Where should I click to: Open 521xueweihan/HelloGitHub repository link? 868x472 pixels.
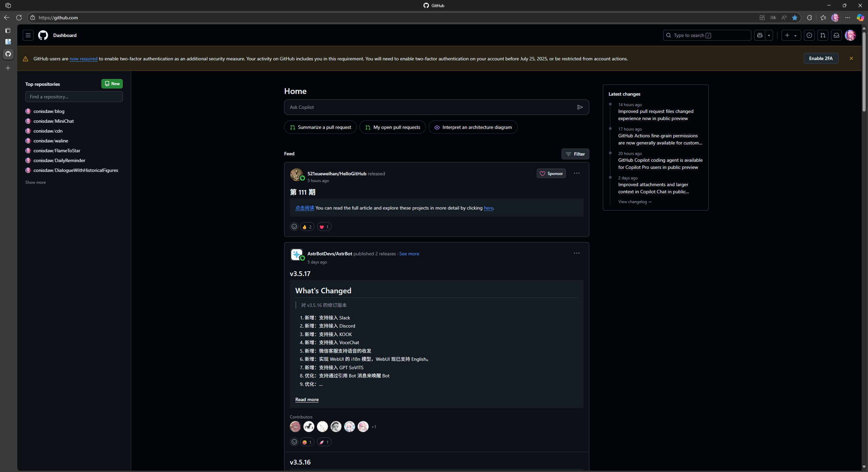(x=337, y=174)
